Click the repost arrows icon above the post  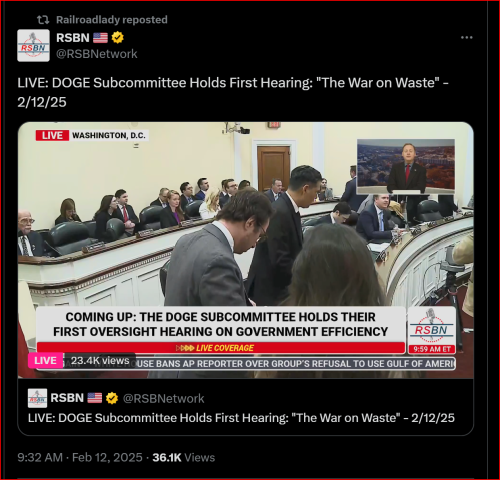(x=43, y=20)
